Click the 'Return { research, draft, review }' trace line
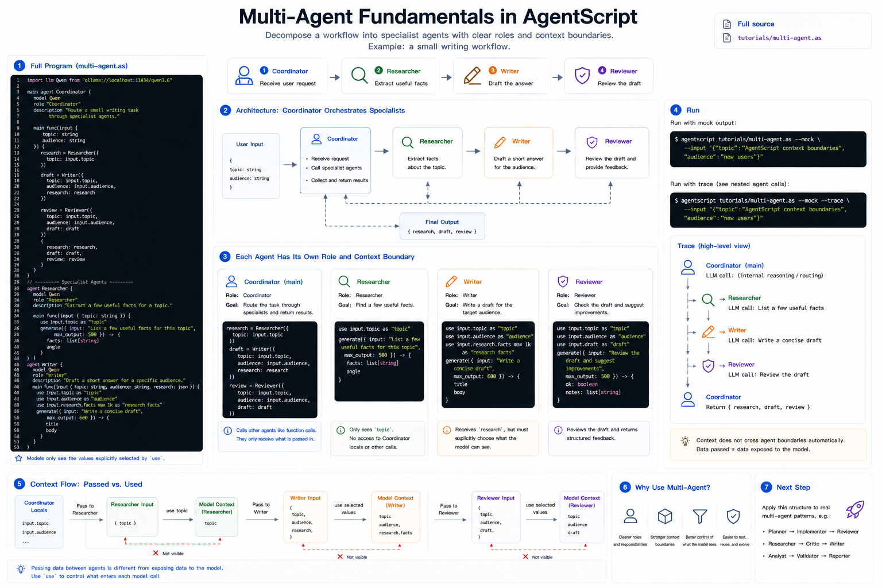The width and height of the screenshot is (882, 588). pyautogui.click(x=758, y=407)
